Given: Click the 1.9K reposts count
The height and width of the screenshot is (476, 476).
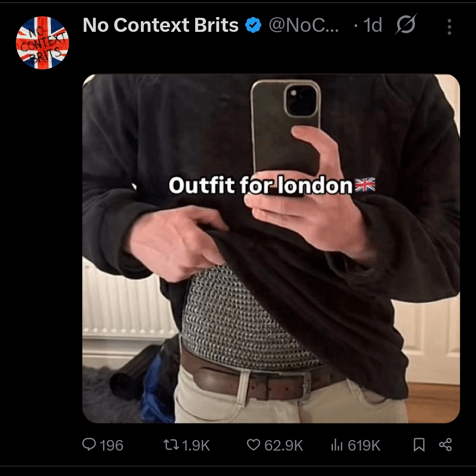Looking at the screenshot, I should [196, 445].
